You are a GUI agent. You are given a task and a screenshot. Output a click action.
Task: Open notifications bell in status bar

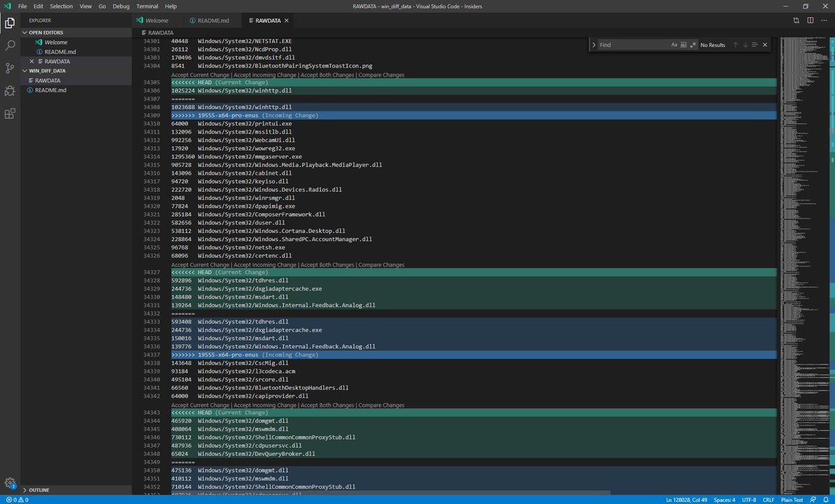click(x=827, y=499)
